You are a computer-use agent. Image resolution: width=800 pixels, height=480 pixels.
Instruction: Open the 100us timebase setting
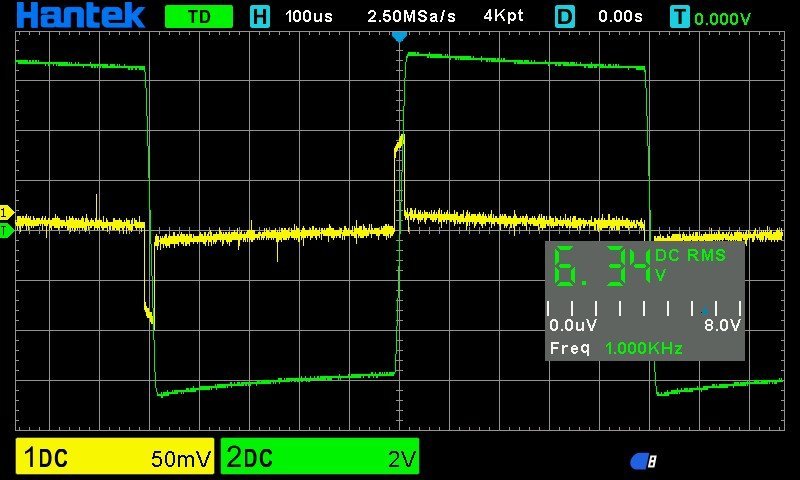pos(309,17)
